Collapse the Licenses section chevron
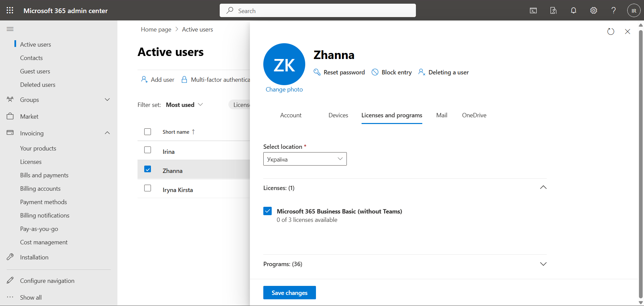The image size is (644, 306). click(543, 187)
